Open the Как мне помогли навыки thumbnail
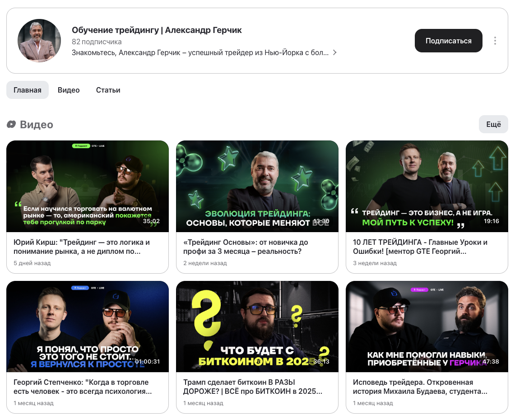The width and height of the screenshot is (515, 420). coord(427,327)
